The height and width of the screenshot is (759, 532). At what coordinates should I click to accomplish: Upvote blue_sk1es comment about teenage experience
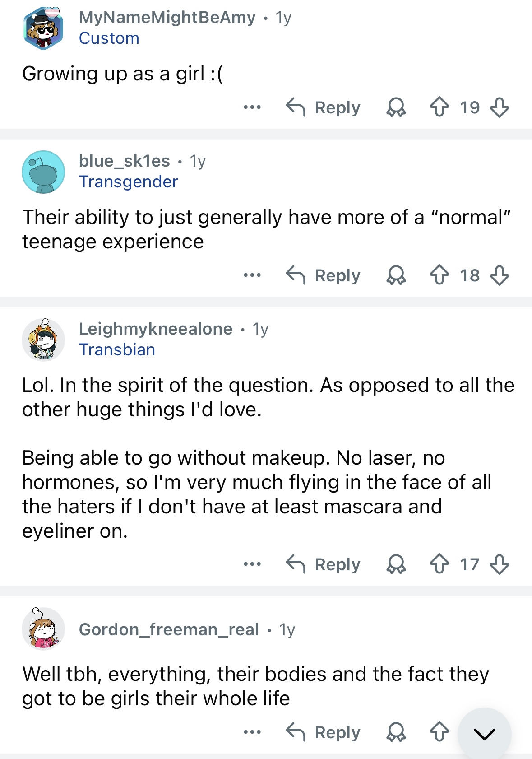point(439,275)
